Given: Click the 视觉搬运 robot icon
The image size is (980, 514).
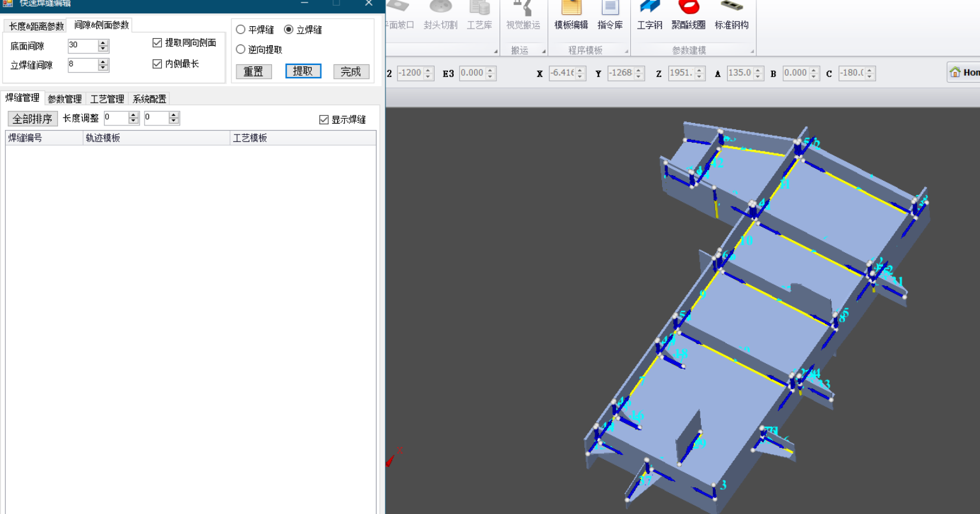Looking at the screenshot, I should click(522, 15).
